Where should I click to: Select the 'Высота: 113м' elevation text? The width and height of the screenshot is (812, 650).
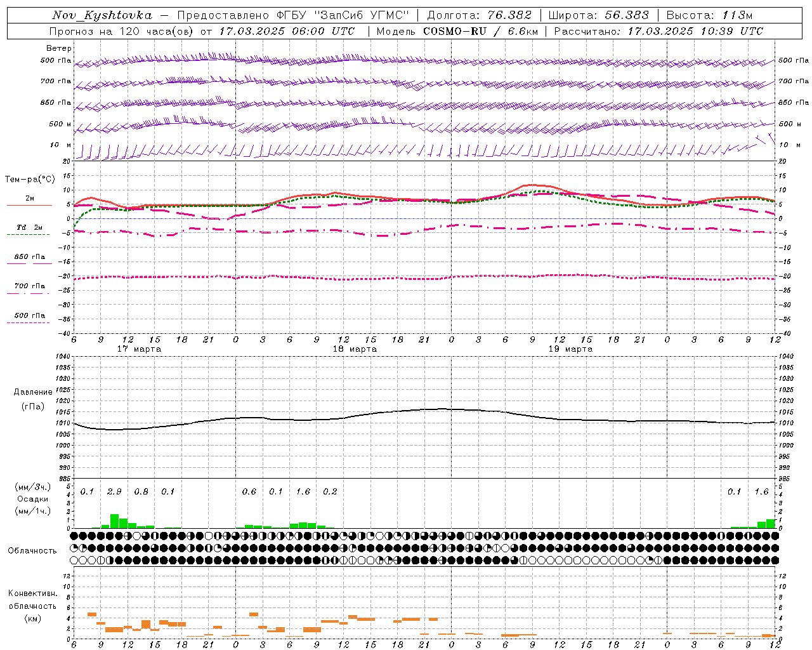(709, 15)
